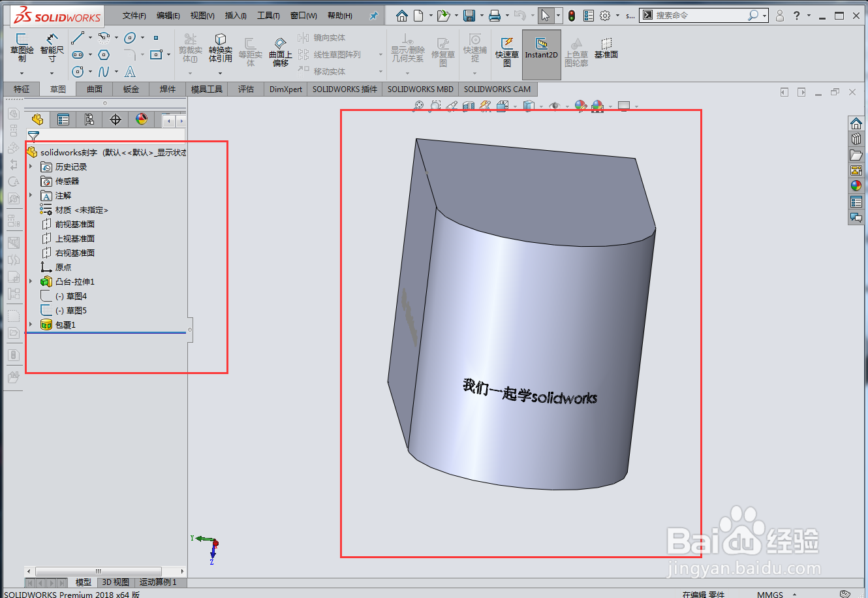Click the Home icon in quick access bar
868x598 pixels.
point(402,15)
